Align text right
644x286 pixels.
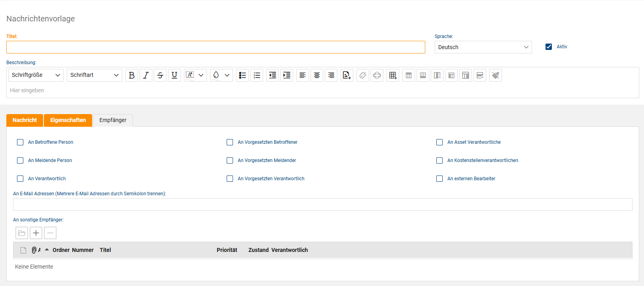[x=331, y=75]
